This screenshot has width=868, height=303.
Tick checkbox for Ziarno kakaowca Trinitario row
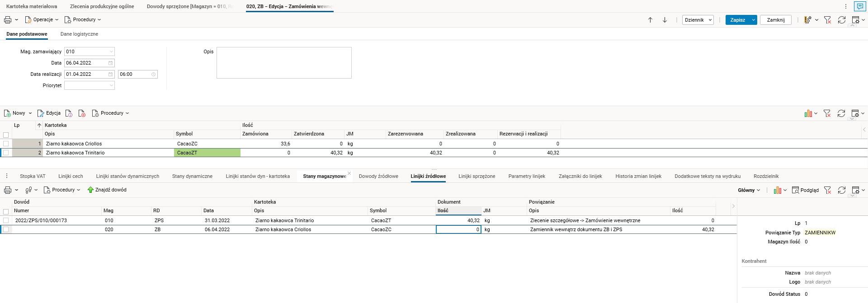click(x=6, y=153)
